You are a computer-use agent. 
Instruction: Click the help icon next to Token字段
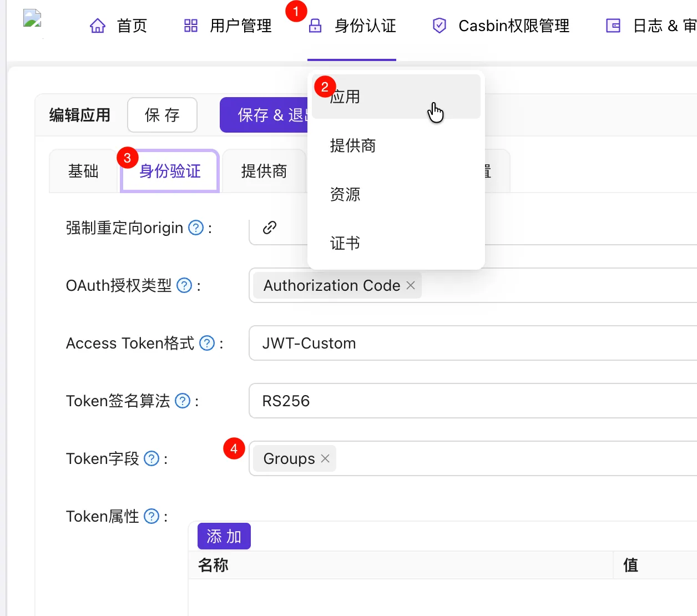pos(151,458)
